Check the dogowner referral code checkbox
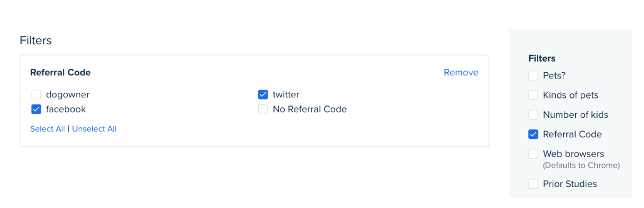Viewport: 644px width, 208px height. [x=36, y=94]
